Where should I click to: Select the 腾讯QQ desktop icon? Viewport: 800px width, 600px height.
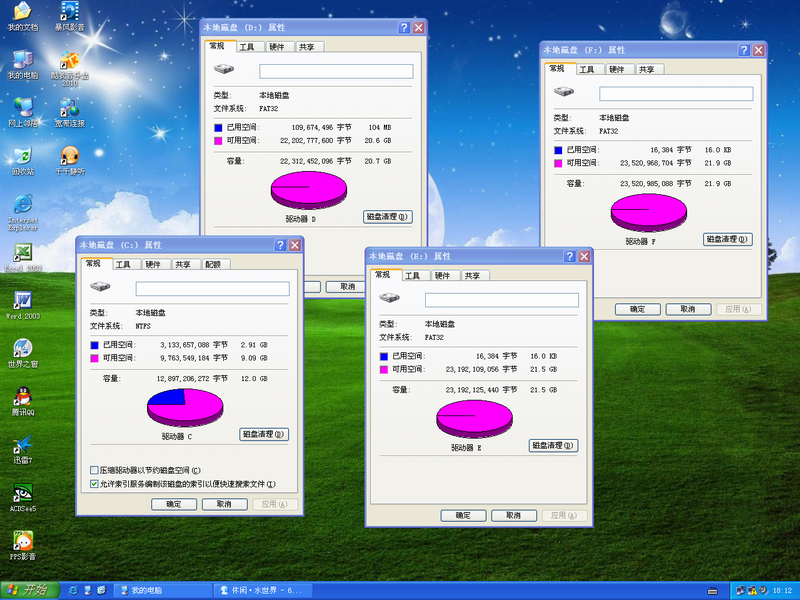click(x=23, y=402)
